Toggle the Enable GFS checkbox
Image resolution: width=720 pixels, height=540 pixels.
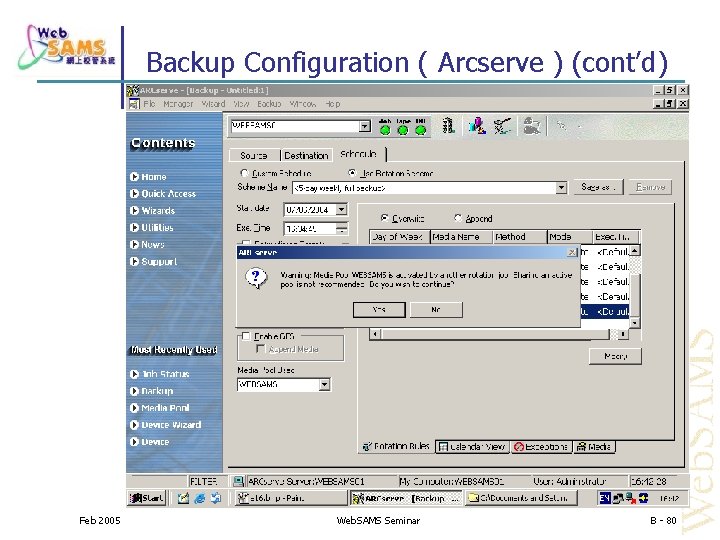click(246, 337)
